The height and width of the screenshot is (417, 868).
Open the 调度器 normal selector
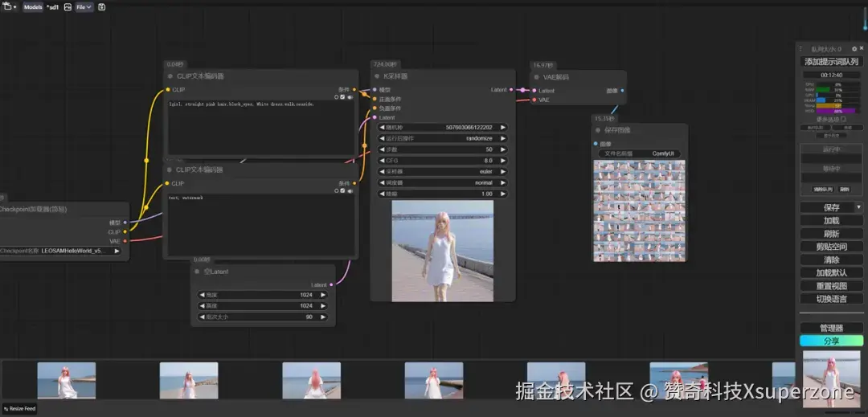pos(442,183)
